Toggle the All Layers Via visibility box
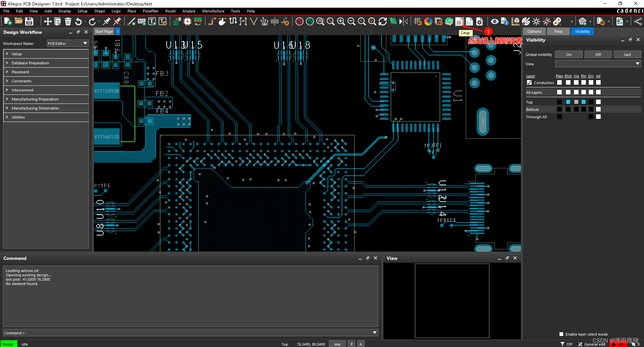 (576, 92)
